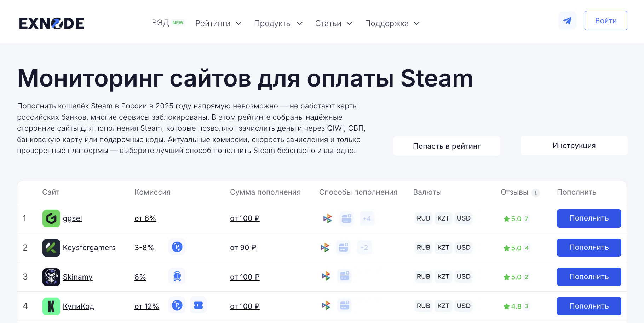Expand the Поддержка dropdown menu
The image size is (644, 323).
pyautogui.click(x=392, y=23)
